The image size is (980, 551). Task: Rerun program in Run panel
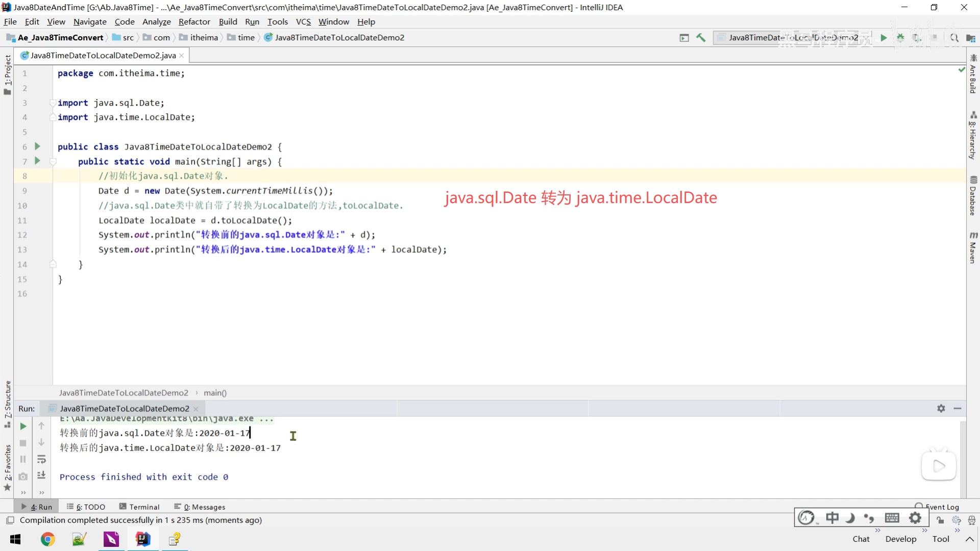(x=23, y=426)
